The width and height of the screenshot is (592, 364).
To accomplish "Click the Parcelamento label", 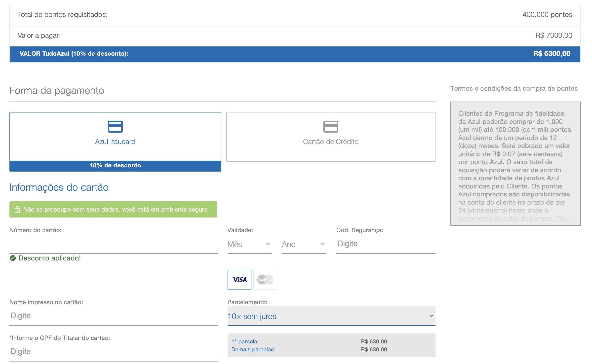I will pyautogui.click(x=247, y=302).
